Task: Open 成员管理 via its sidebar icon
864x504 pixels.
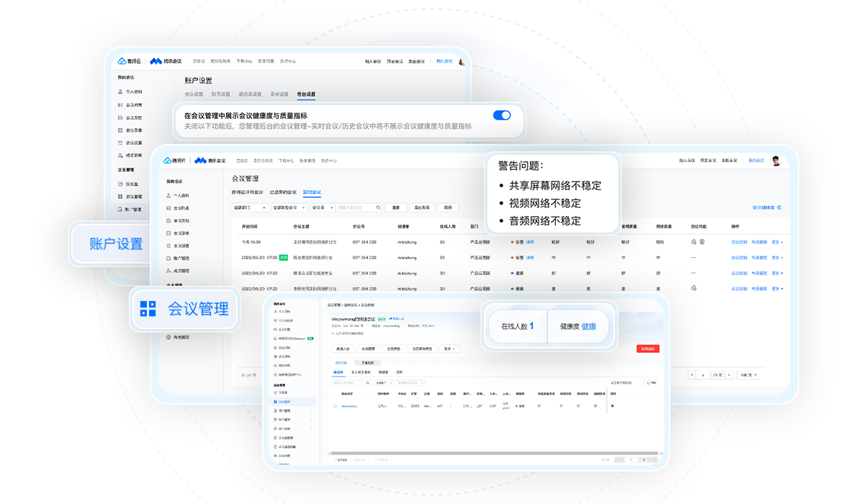Action: pos(168,271)
